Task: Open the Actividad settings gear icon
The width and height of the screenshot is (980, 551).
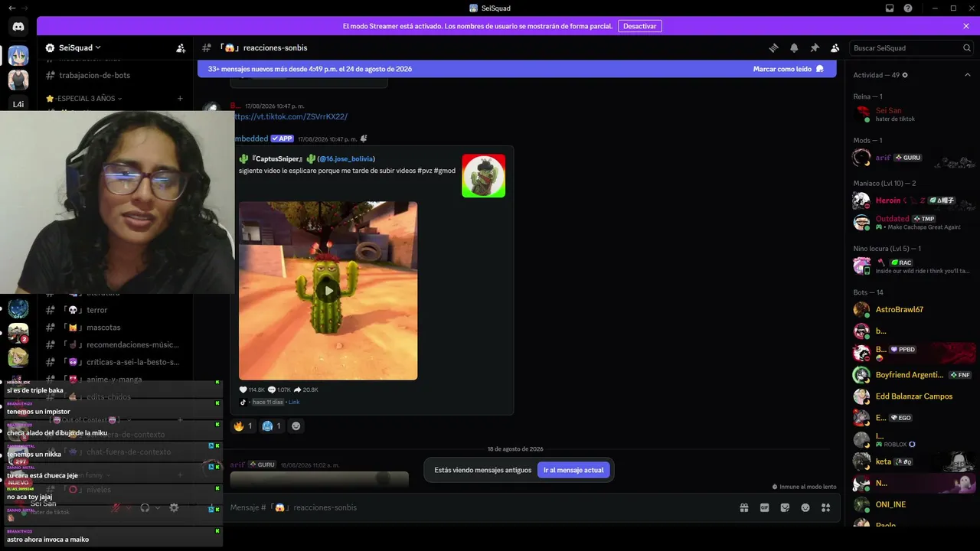Action: 905,75
